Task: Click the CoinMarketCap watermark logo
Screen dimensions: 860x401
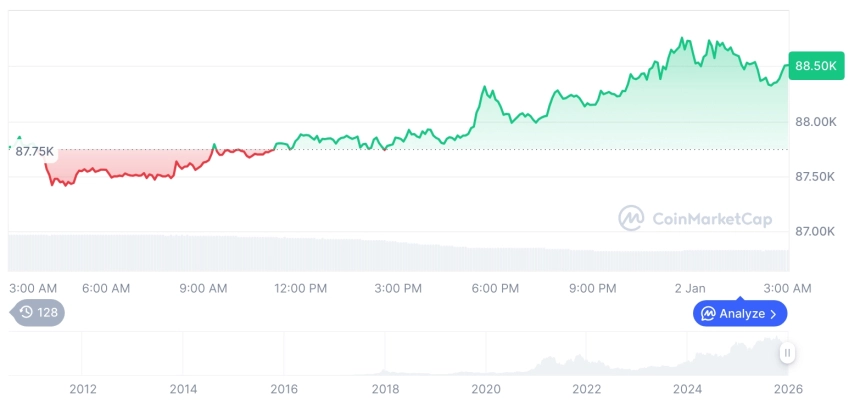Action: [x=688, y=217]
